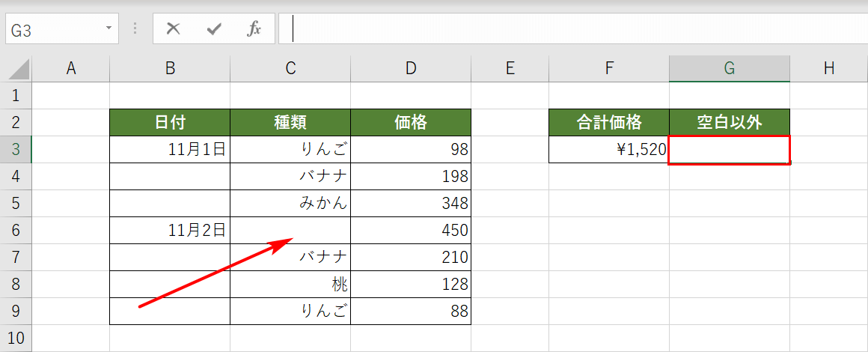Viewport: 868px width, 352px height.
Task: Select row 10 header
Action: tap(16, 338)
